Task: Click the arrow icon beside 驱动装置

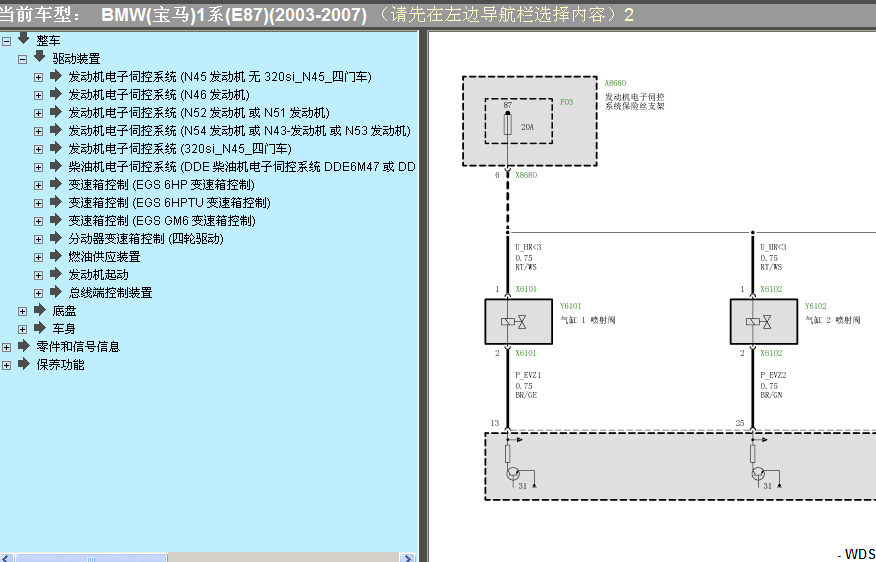Action: (x=39, y=56)
